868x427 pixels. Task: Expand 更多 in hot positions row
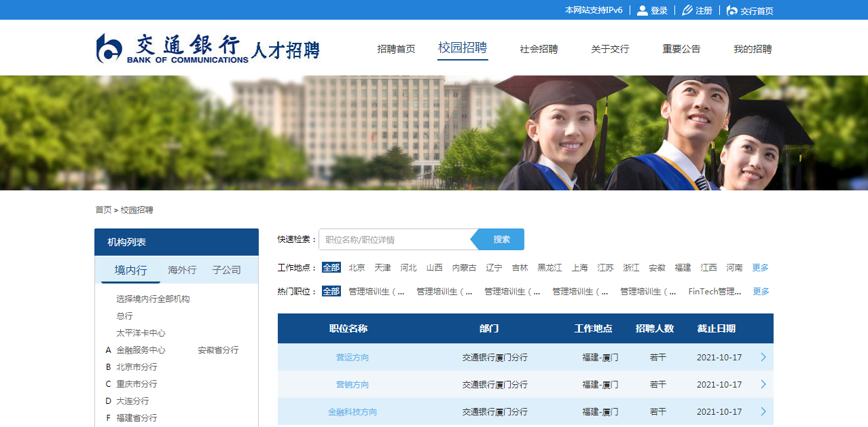pos(760,292)
